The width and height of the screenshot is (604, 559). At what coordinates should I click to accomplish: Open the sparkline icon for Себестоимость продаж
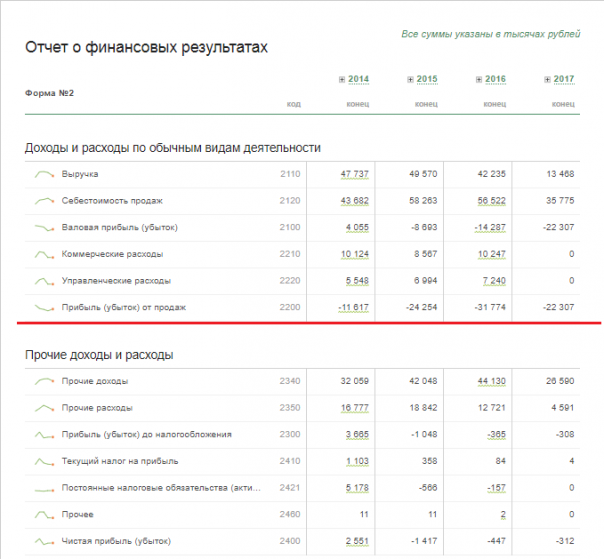click(45, 201)
